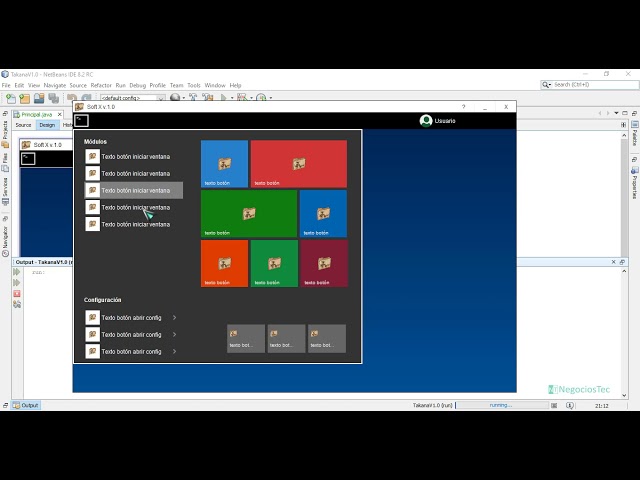Image resolution: width=640 pixels, height=480 pixels.
Task: Close the Principal.java tab
Action: [x=60, y=114]
